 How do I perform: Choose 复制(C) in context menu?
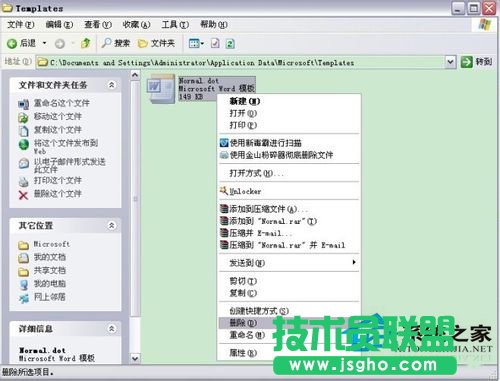(289, 293)
